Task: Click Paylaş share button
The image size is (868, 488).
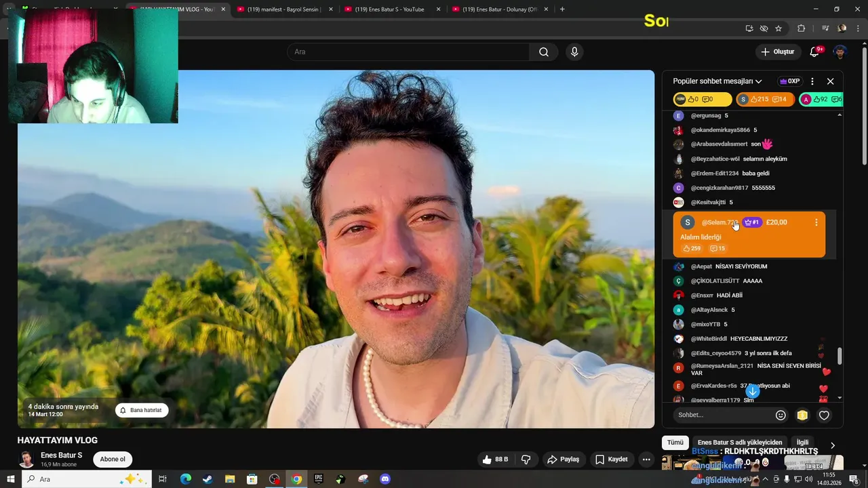Action: tap(563, 460)
